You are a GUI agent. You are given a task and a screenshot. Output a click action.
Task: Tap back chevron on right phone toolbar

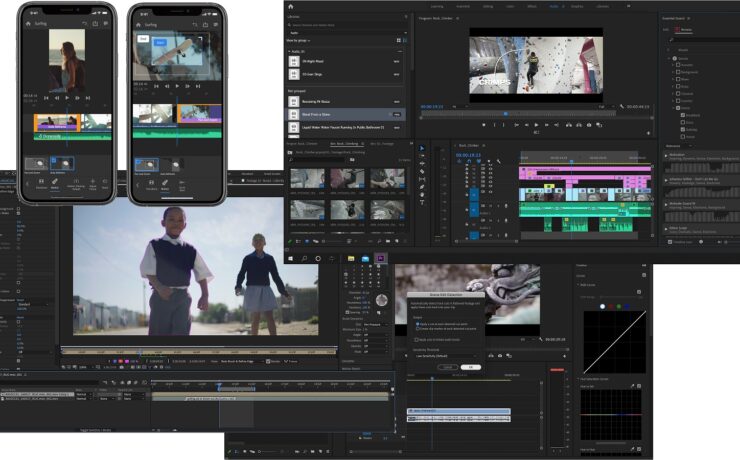point(137,185)
